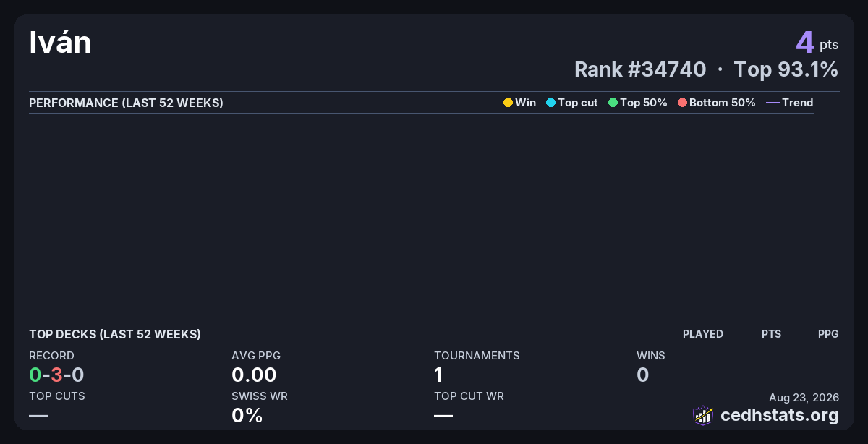868x444 pixels.
Task: Click the cyan Top cut legend dot
Action: coord(550,103)
